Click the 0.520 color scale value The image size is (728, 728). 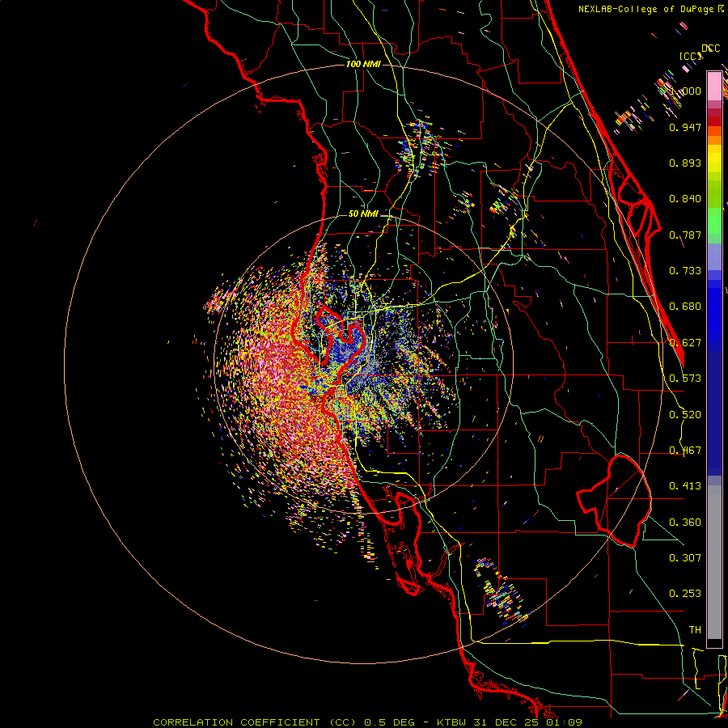point(685,415)
